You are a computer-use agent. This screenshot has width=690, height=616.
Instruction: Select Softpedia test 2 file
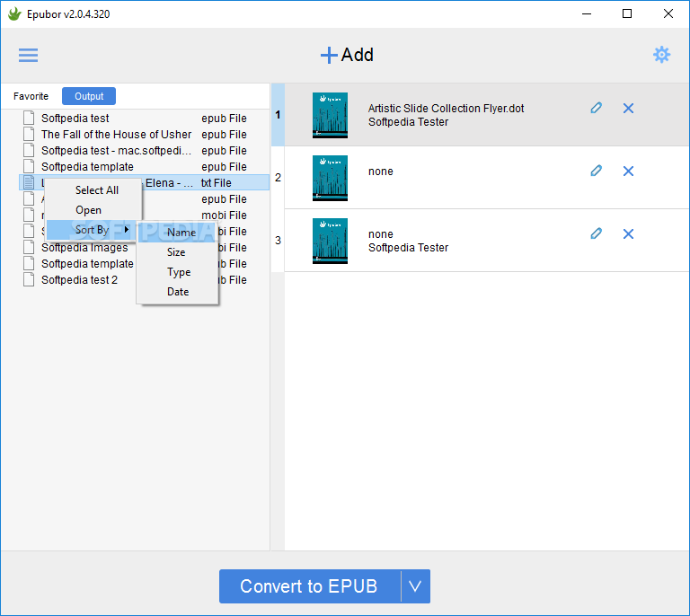[x=80, y=280]
